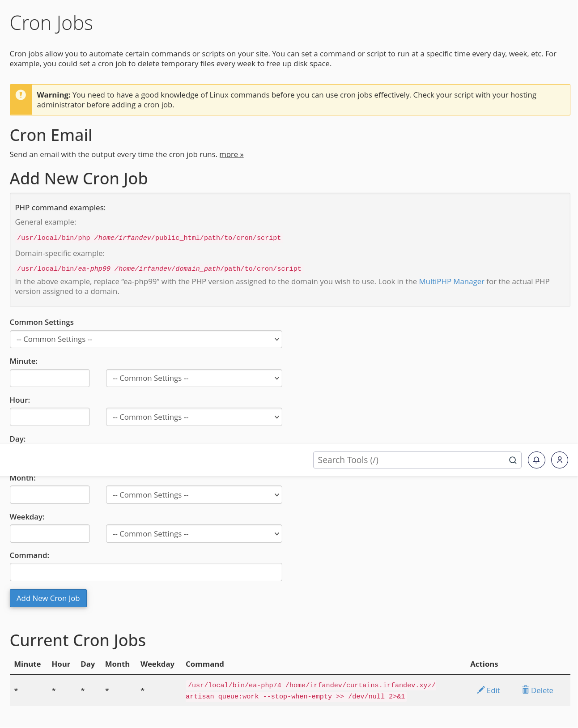Focus the Minute text field
The image size is (578, 728).
(50, 378)
